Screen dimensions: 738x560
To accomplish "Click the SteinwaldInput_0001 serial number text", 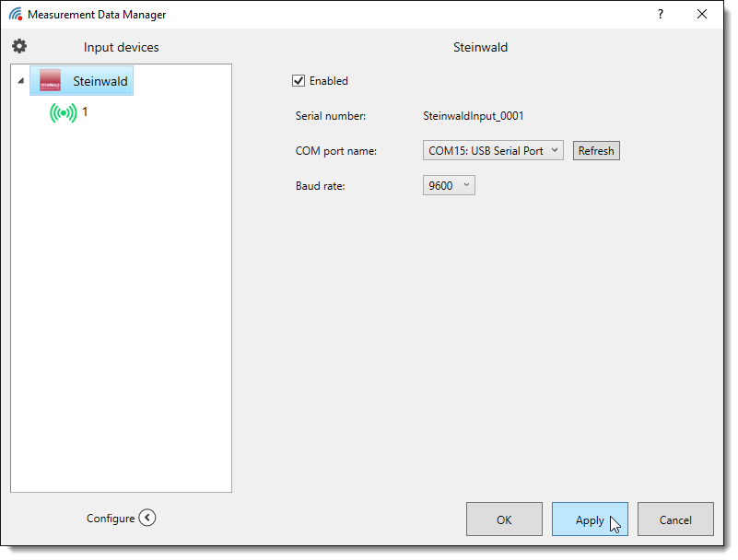I will tap(473, 116).
